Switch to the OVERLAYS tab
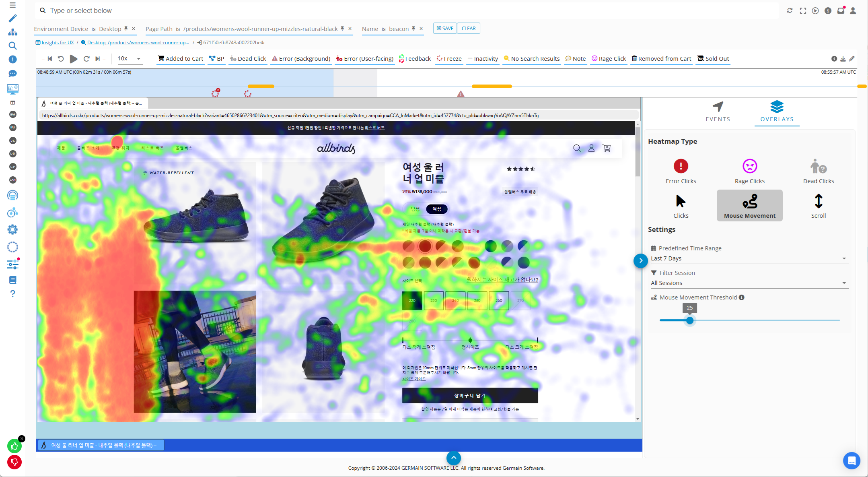Viewport: 868px width, 477px height. pyautogui.click(x=776, y=111)
